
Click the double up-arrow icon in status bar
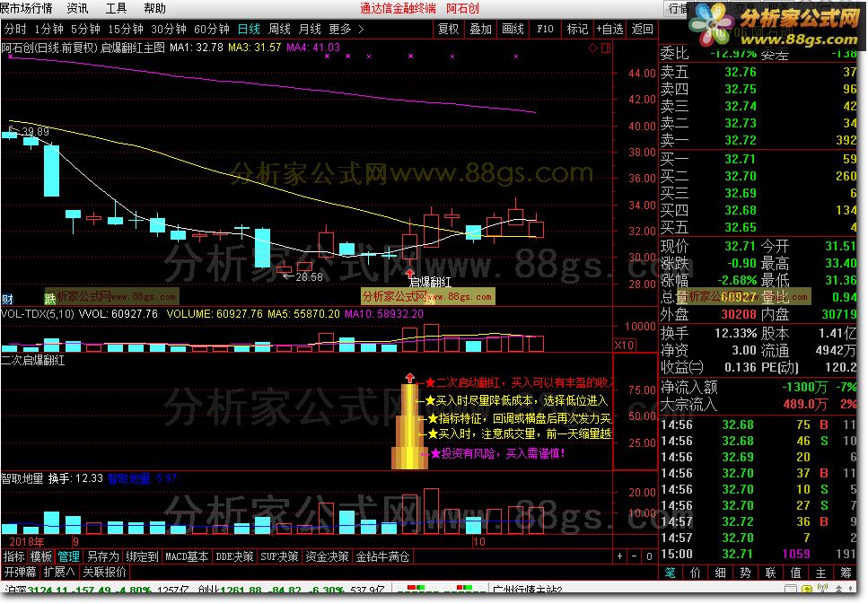click(x=840, y=589)
